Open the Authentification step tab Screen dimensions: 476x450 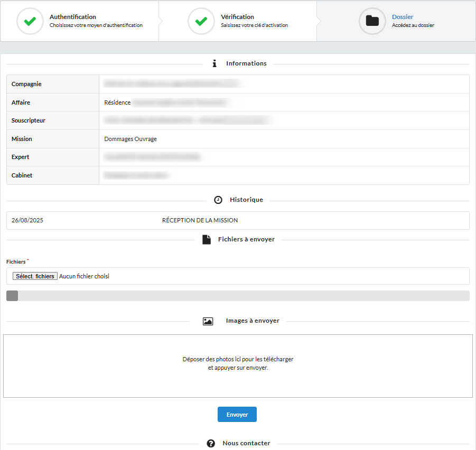pos(79,21)
